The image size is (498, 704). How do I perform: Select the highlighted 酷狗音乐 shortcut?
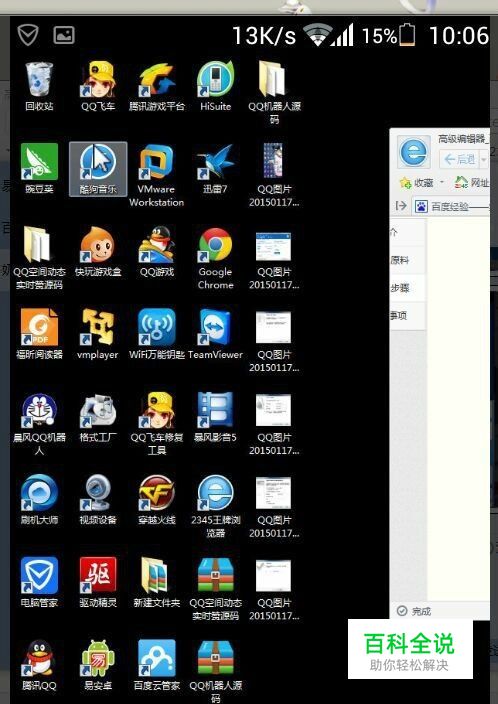98,169
